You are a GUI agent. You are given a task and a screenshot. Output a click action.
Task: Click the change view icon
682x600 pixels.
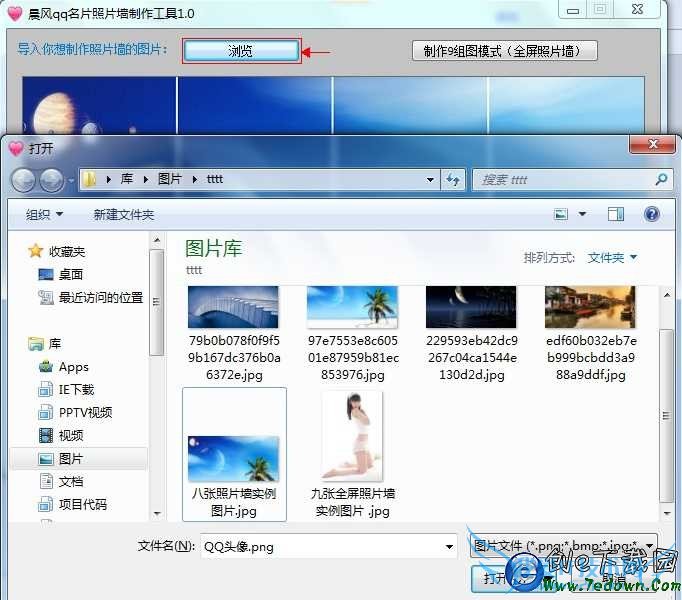tap(561, 214)
